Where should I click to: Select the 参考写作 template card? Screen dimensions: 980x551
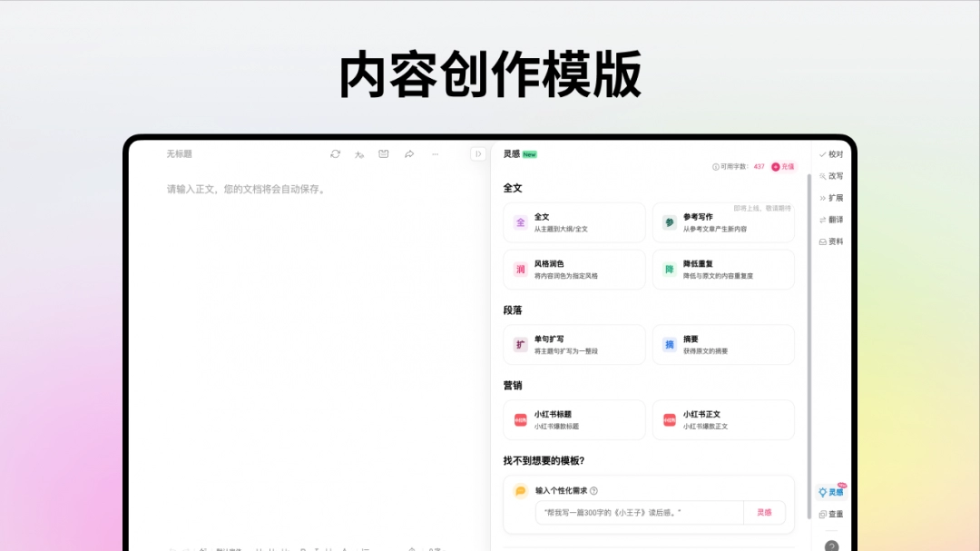723,222
